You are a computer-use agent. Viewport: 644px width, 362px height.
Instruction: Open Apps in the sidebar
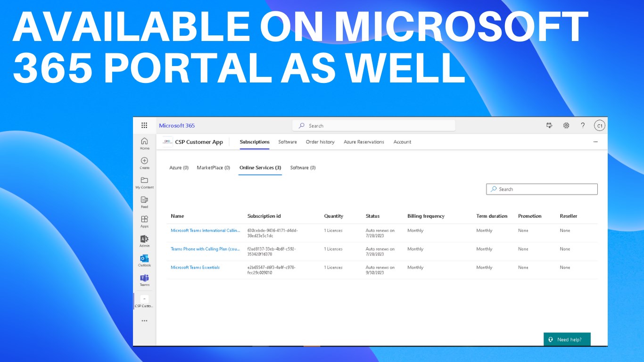pos(144,222)
